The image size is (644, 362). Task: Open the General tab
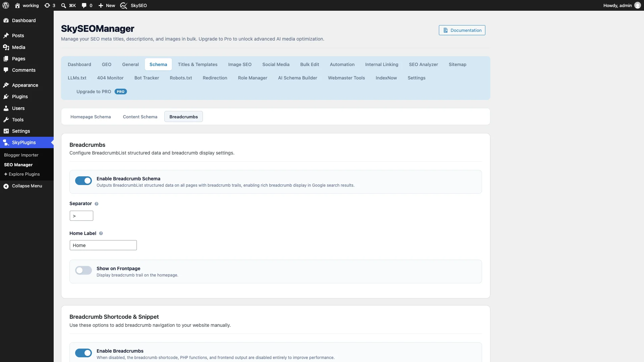(130, 64)
